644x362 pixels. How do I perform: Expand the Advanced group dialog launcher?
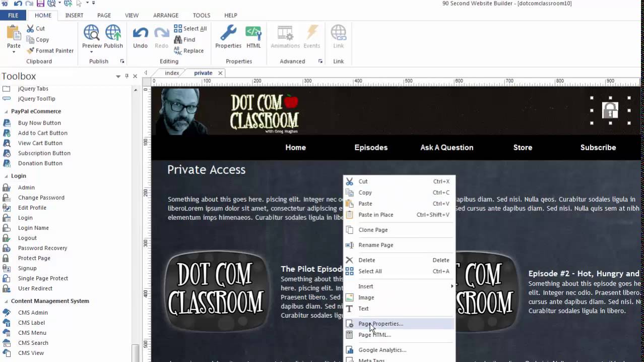pyautogui.click(x=320, y=62)
